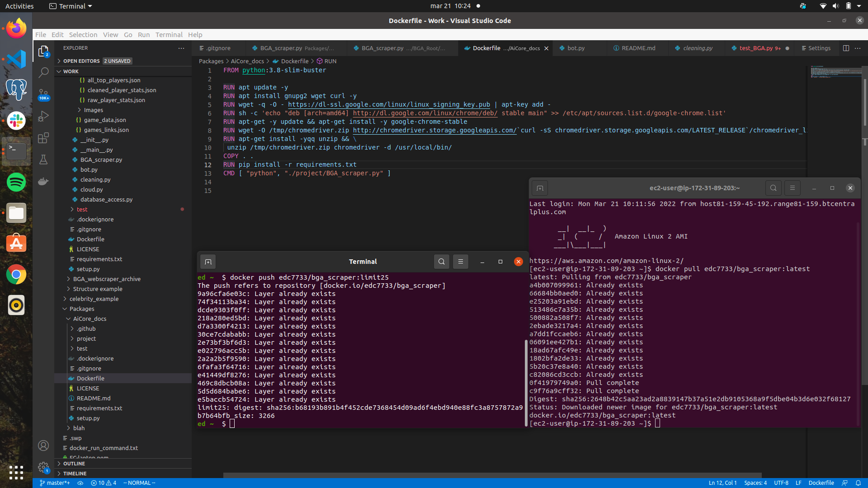This screenshot has height=488, width=868.
Task: Launch Spotify from the dock
Action: pos(16,183)
